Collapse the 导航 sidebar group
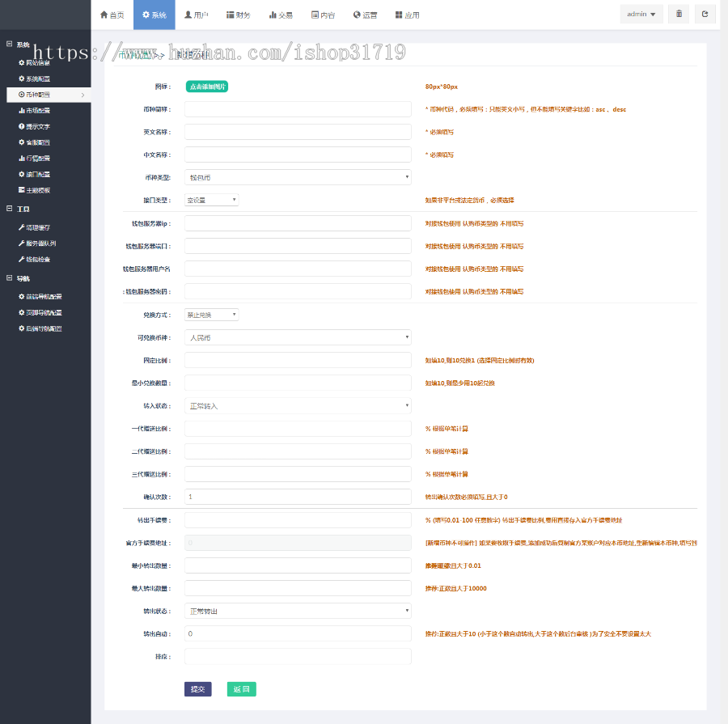The width and height of the screenshot is (728, 724). click(x=9, y=278)
